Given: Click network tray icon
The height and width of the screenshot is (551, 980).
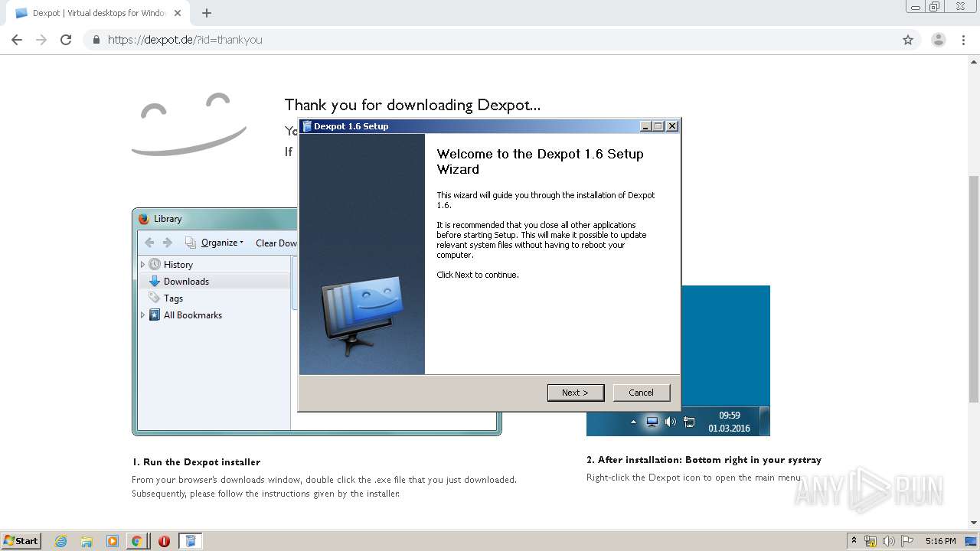Looking at the screenshot, I should click(x=871, y=541).
